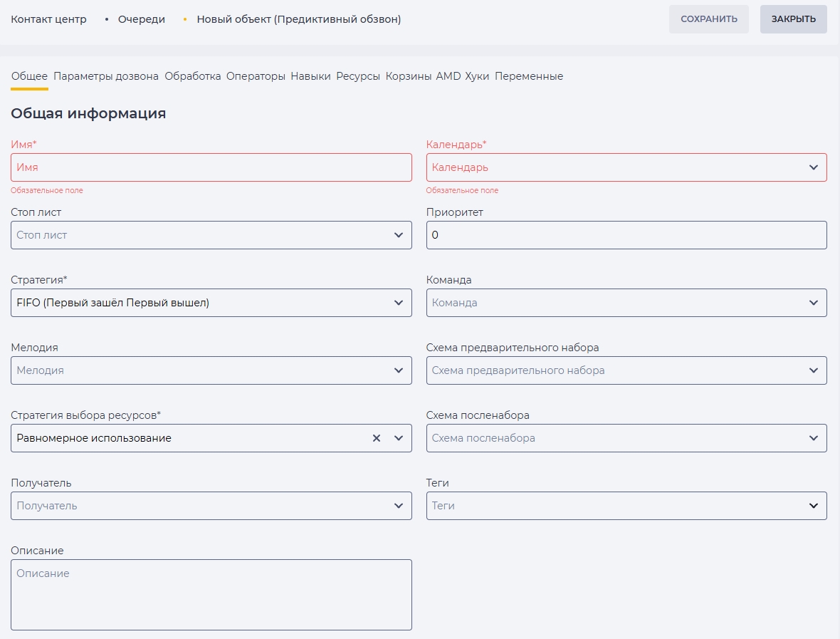Open the Стоп лист dropdown chevron

(399, 235)
